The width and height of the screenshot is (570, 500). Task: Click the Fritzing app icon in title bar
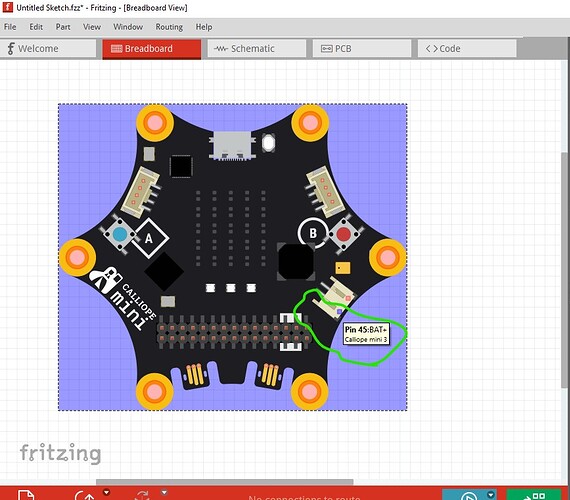coord(8,7)
